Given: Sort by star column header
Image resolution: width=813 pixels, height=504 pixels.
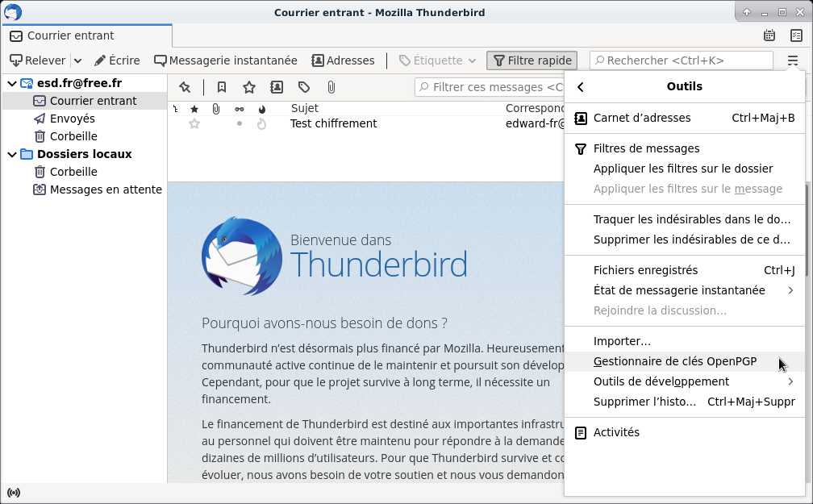Looking at the screenshot, I should (x=194, y=108).
